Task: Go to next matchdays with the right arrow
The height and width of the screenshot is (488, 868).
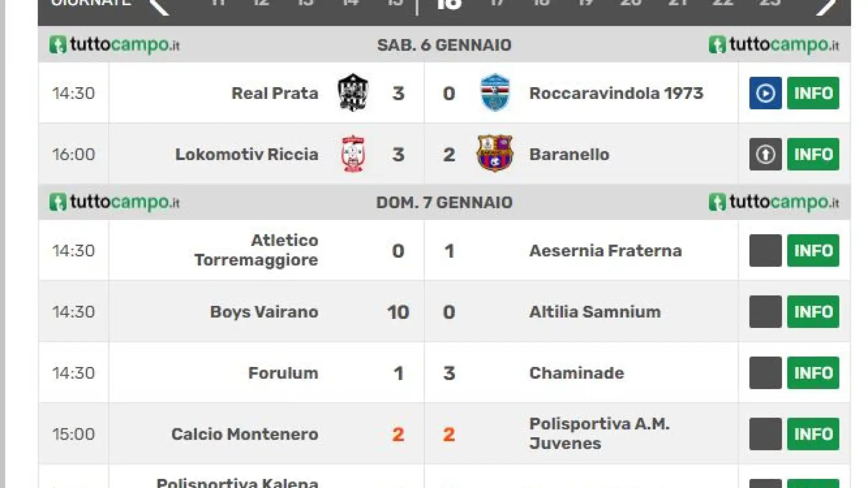Action: 826,6
